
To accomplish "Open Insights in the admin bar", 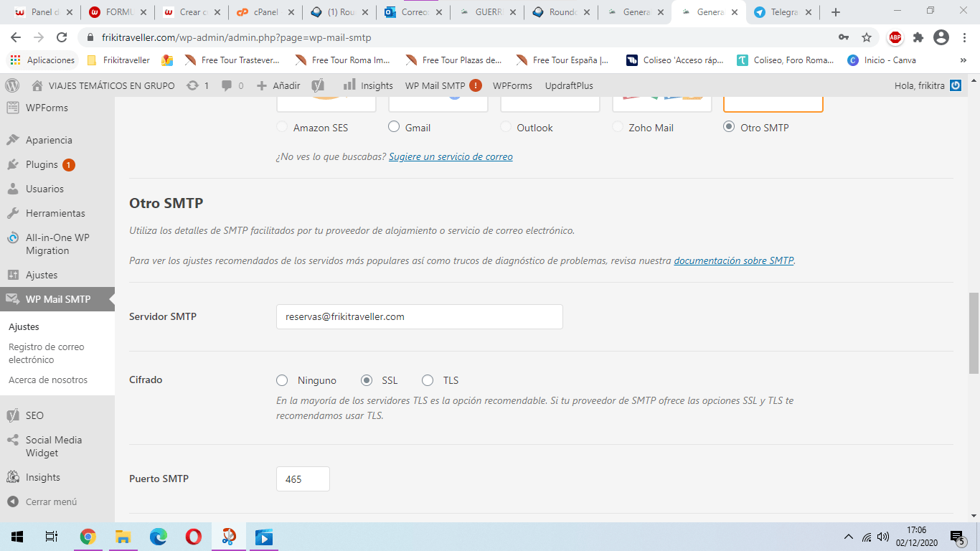I will 368,85.
